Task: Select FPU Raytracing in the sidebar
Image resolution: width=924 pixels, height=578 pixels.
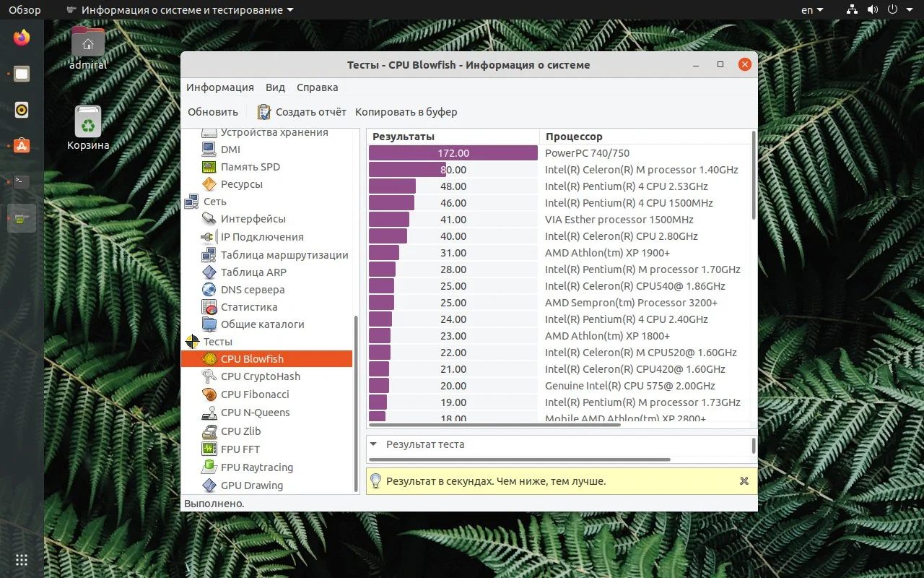Action: pos(257,467)
